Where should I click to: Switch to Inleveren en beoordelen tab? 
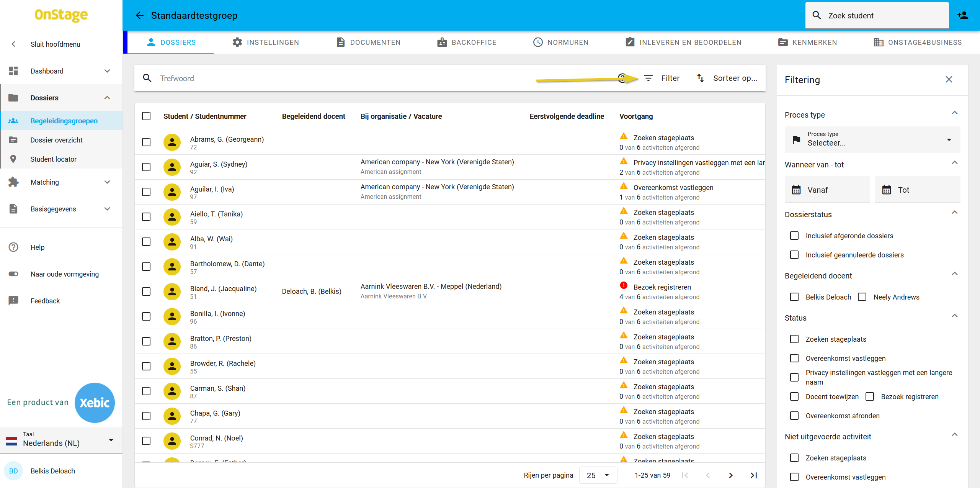click(x=683, y=42)
